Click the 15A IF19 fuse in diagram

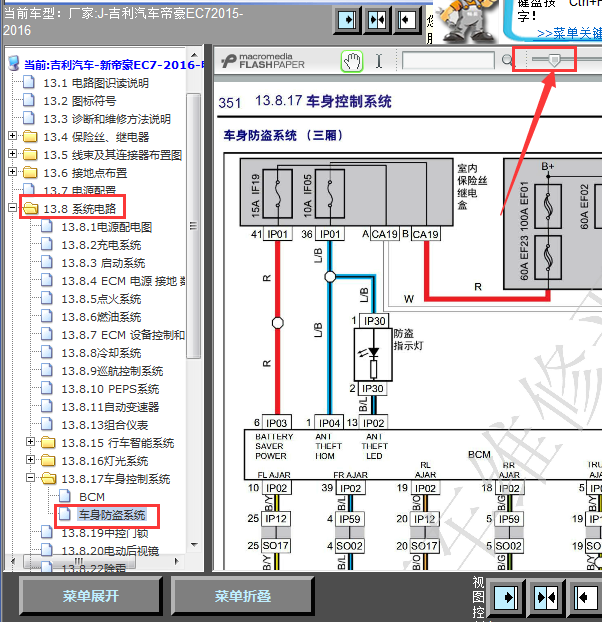[x=278, y=194]
